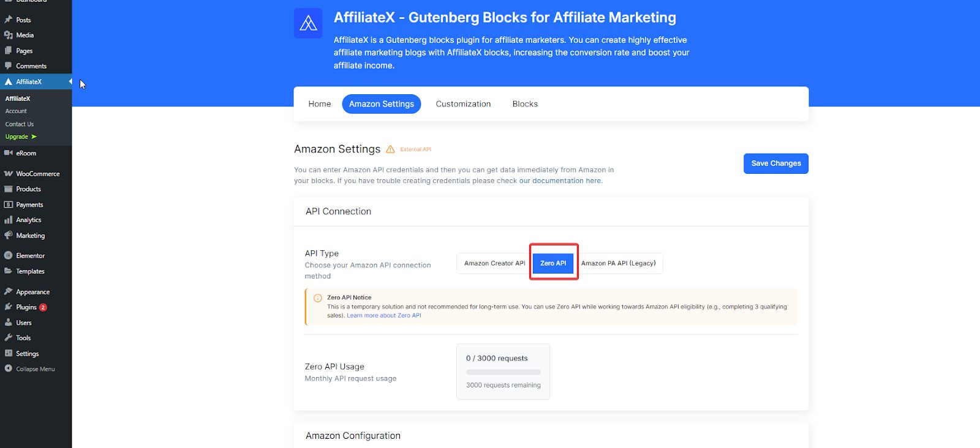Open Analytics via its bar-chart icon

coord(9,220)
